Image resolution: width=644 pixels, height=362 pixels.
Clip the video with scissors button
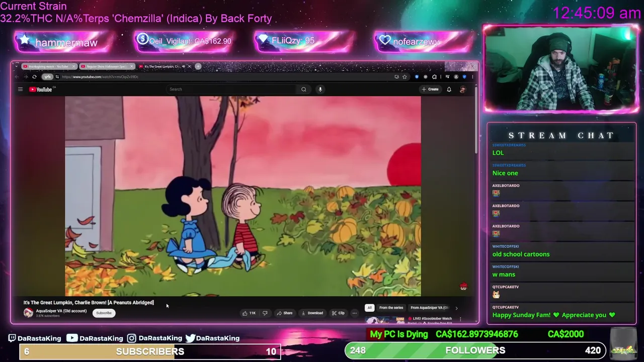tap(338, 313)
